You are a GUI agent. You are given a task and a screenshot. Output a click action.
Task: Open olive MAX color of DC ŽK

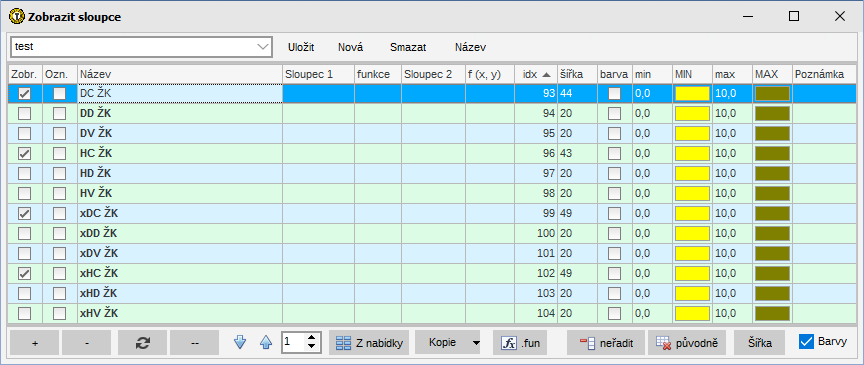click(x=773, y=94)
